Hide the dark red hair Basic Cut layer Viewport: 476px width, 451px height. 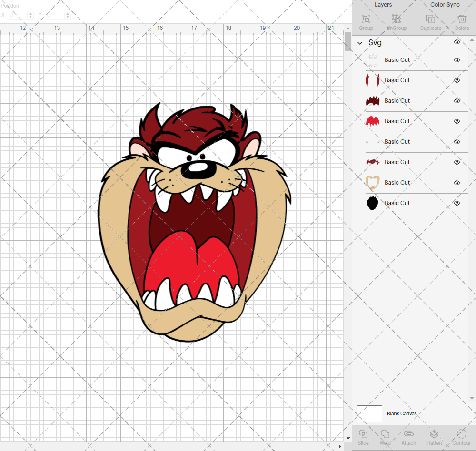[457, 162]
